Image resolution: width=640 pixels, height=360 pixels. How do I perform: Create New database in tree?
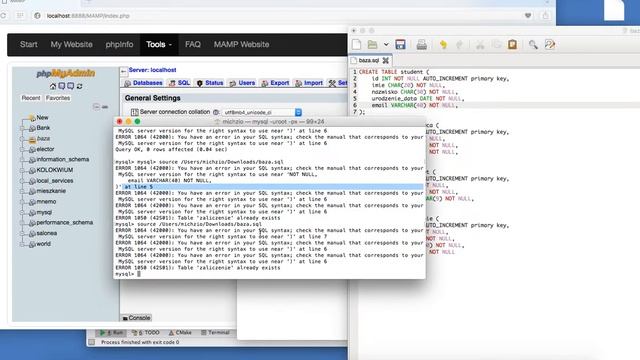click(42, 118)
